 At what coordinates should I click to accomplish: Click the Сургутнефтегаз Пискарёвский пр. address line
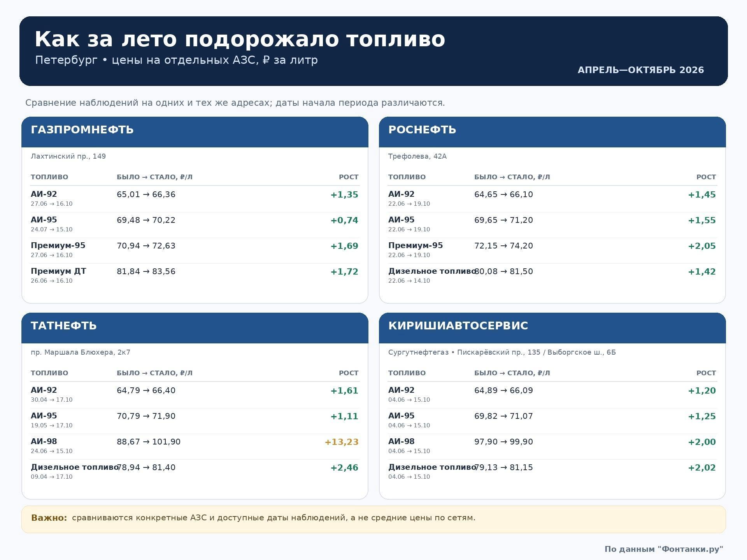[502, 352]
